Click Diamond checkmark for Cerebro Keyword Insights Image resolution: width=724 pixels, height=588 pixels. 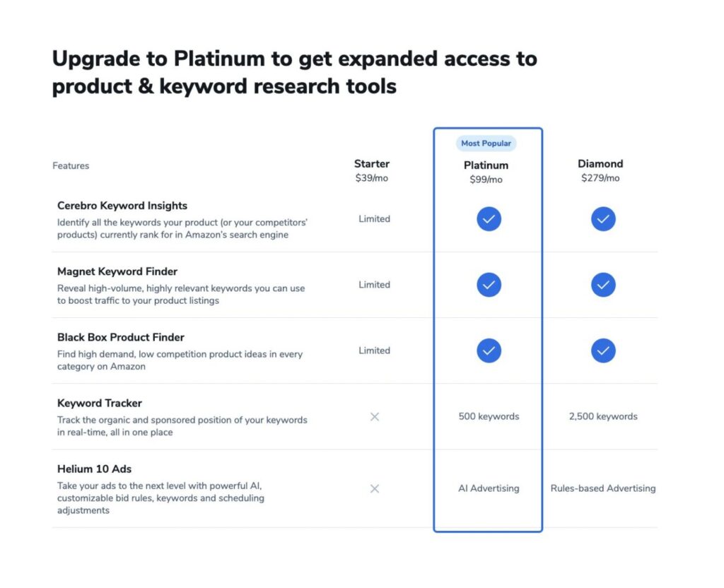pyautogui.click(x=603, y=219)
